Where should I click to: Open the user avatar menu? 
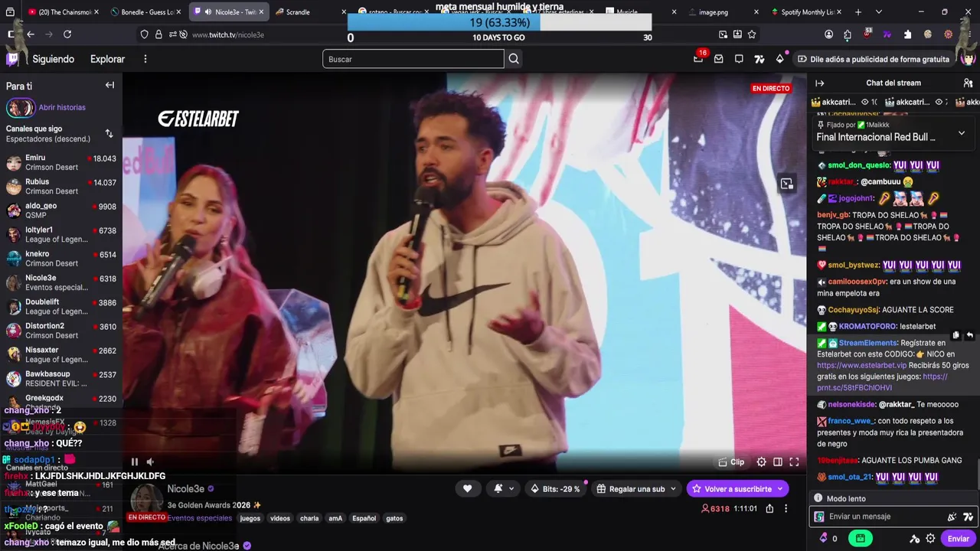coord(968,59)
